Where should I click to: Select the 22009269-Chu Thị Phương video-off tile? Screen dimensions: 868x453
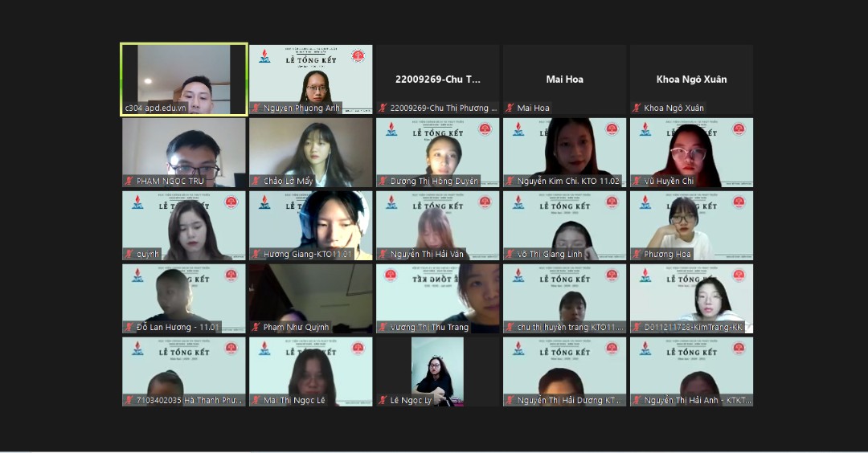(x=437, y=79)
